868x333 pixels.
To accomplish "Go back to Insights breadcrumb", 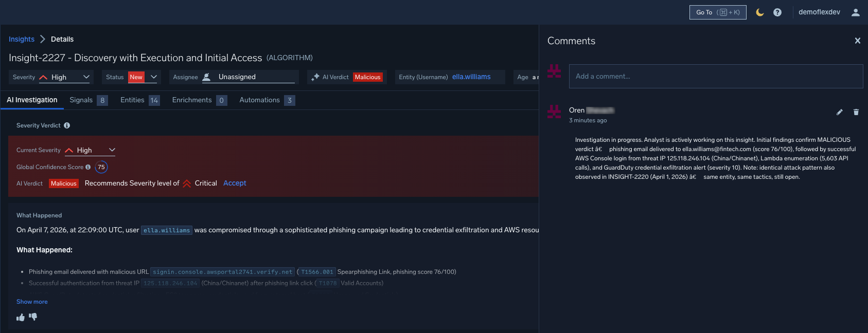I will tap(22, 39).
